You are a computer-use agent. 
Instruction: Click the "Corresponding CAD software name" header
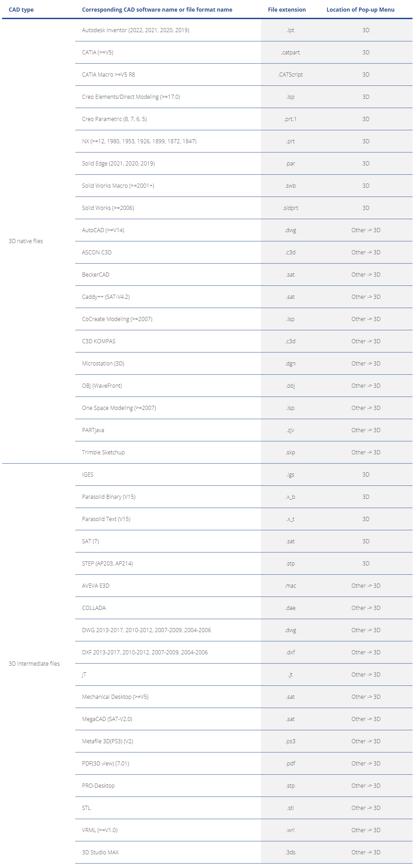point(157,10)
